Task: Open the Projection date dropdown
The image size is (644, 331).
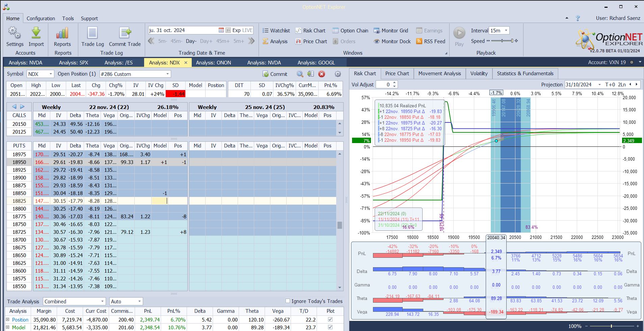Action: tap(599, 85)
